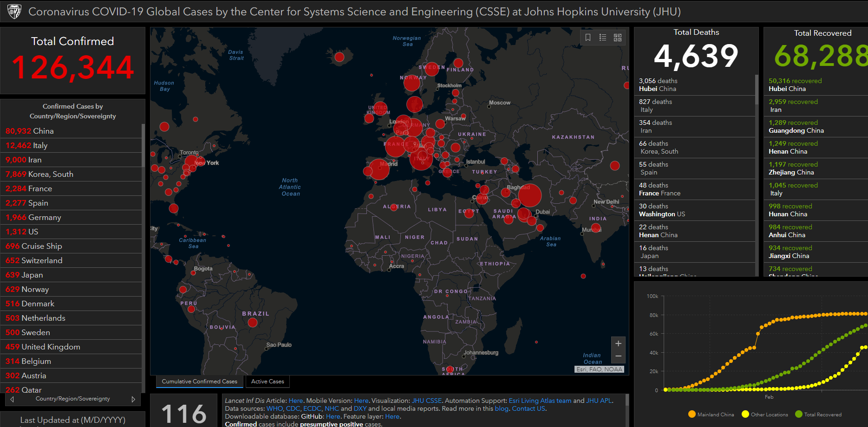This screenshot has width=868, height=427.
Task: Click 66 deaths Korea, South entry
Action: coord(695,148)
